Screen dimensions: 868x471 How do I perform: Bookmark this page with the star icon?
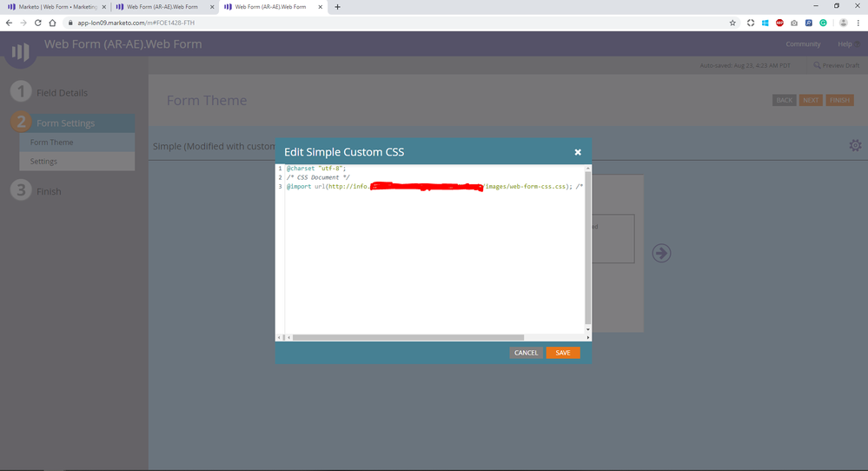(732, 23)
